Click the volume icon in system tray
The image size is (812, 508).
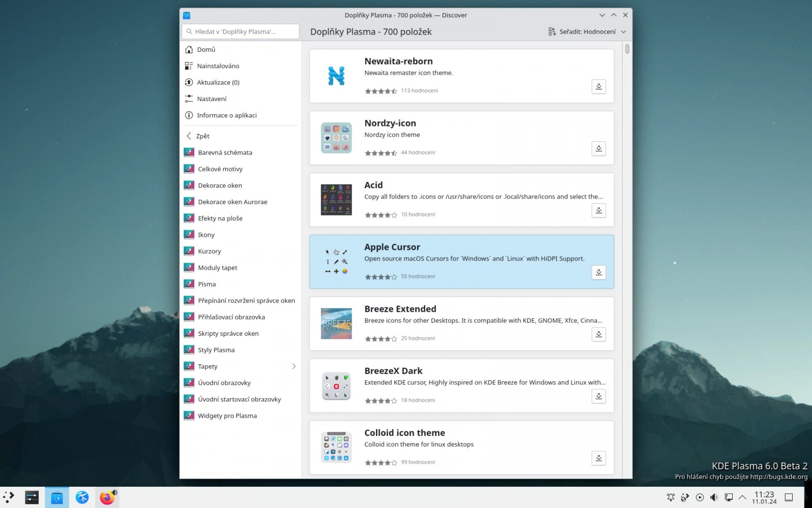pos(714,497)
